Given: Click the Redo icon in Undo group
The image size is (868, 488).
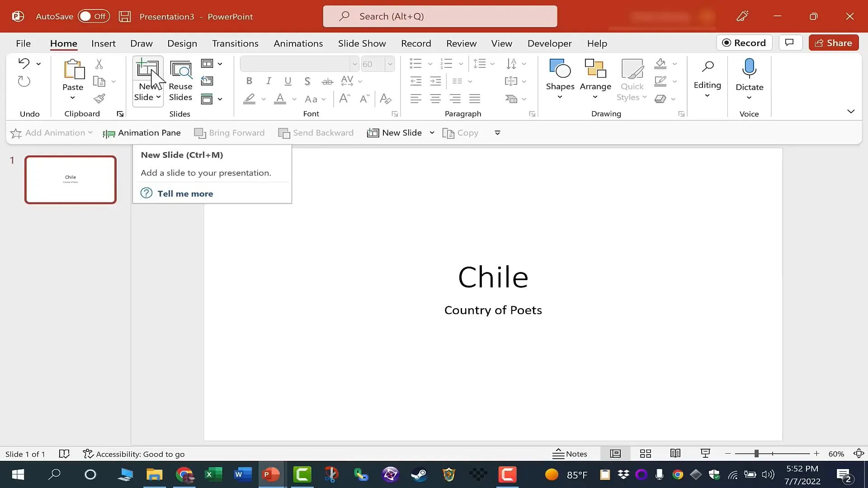Looking at the screenshot, I should pyautogui.click(x=24, y=81).
